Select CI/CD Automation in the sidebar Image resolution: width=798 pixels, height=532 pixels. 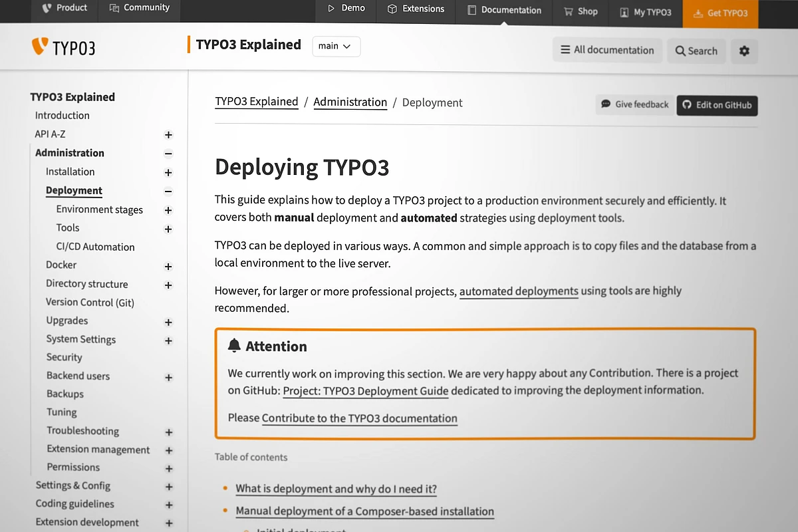coord(95,247)
